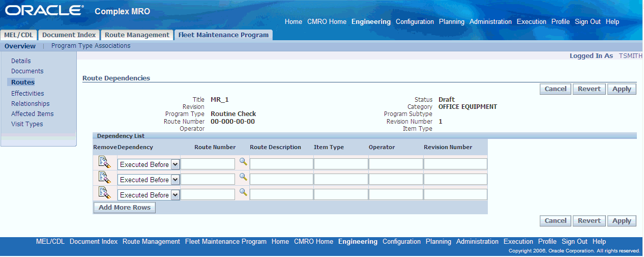Viewport: 644px width, 257px height.
Task: Open Help in top navigation
Action: click(612, 22)
